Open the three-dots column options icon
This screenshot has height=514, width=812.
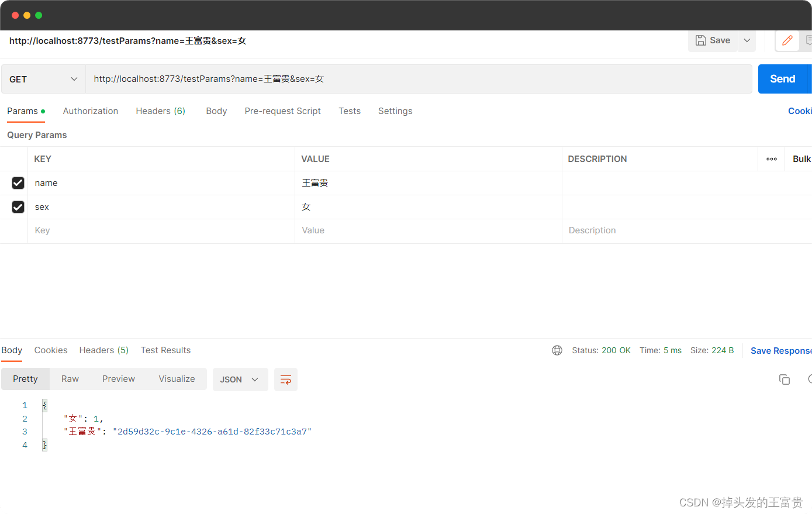772,159
